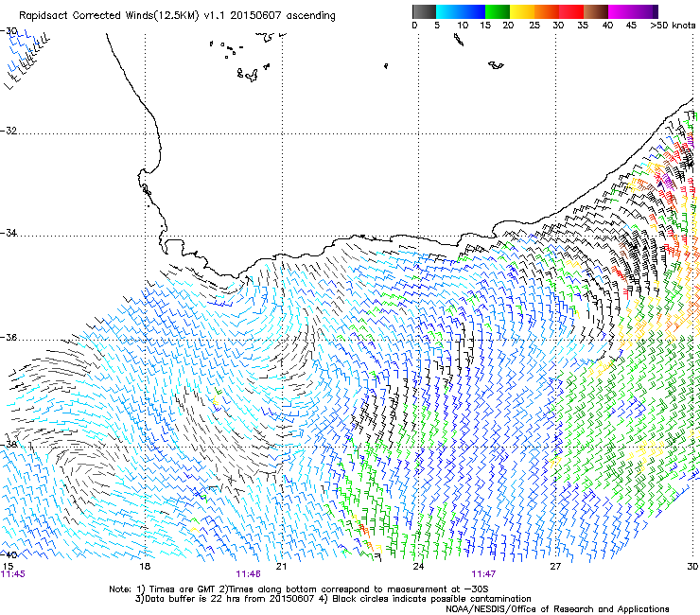
Task: Click the '-40' latitude axis label
Action: pos(9,554)
